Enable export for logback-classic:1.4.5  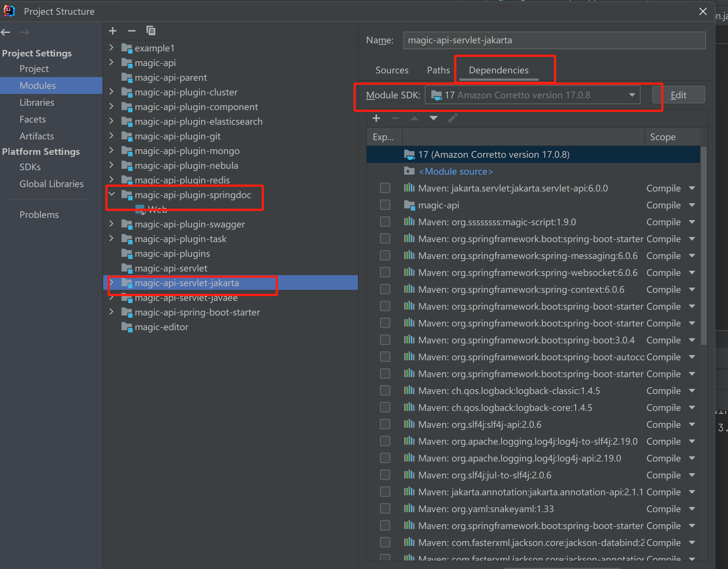(x=385, y=391)
